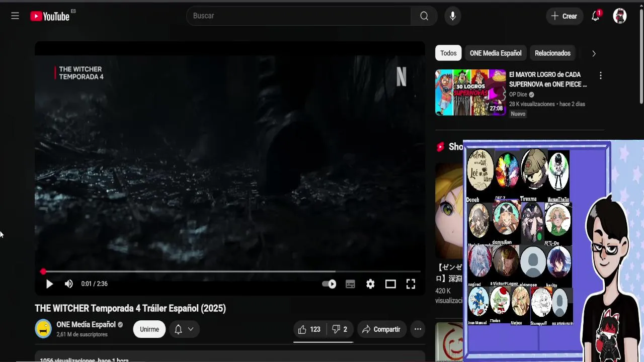The image size is (644, 362).
Task: Click THE WITCHER Temporada 4 Tráiler title
Action: [130, 308]
